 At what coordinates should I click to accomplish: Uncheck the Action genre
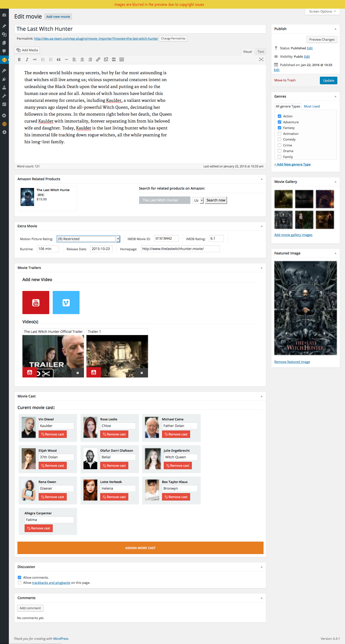pos(279,116)
